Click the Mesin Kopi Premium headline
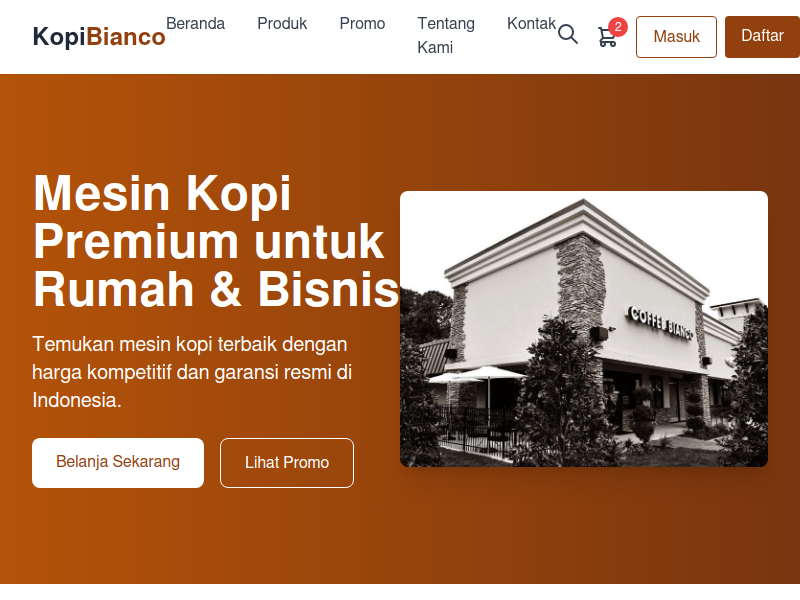This screenshot has height=600, width=800. (215, 240)
